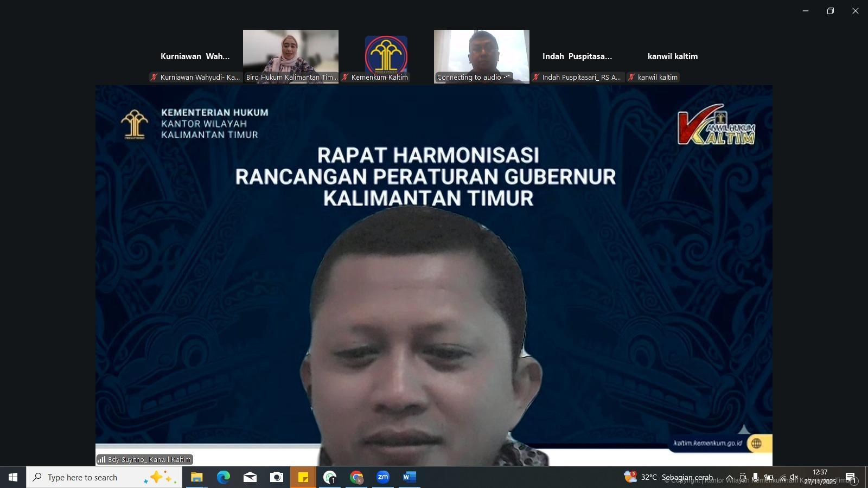Toggle the mute icon next to kanwil kaltim
The height and width of the screenshot is (488, 868).
pyautogui.click(x=630, y=77)
